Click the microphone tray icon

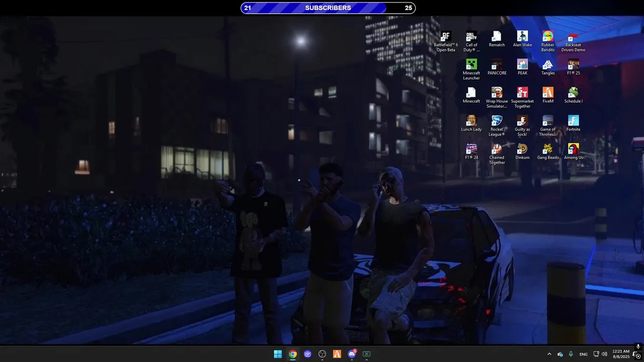[x=571, y=354]
